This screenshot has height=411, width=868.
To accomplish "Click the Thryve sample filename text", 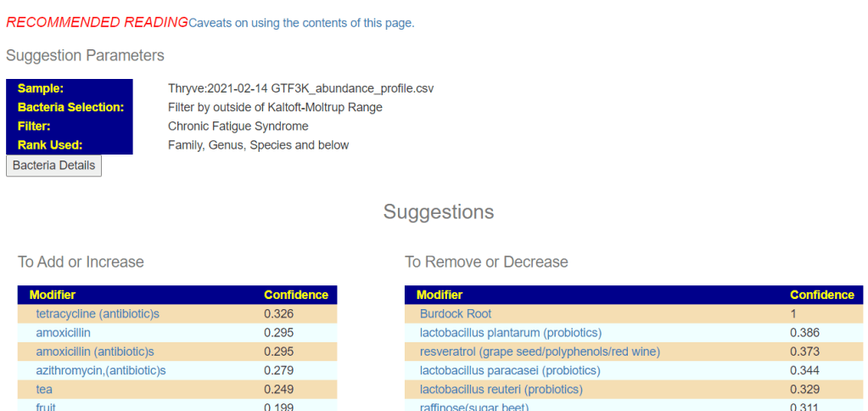I will pos(301,88).
